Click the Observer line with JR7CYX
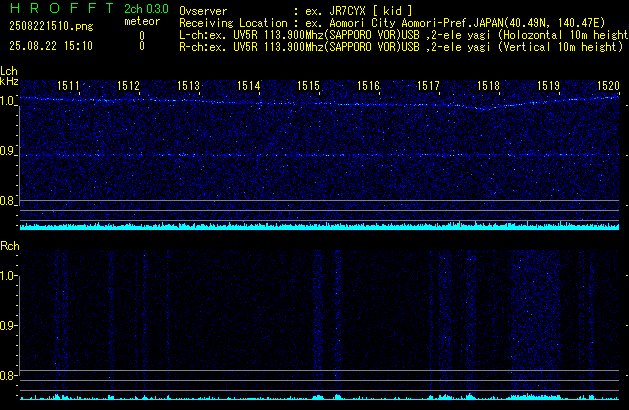The height and width of the screenshot is (410, 629). tap(296, 11)
